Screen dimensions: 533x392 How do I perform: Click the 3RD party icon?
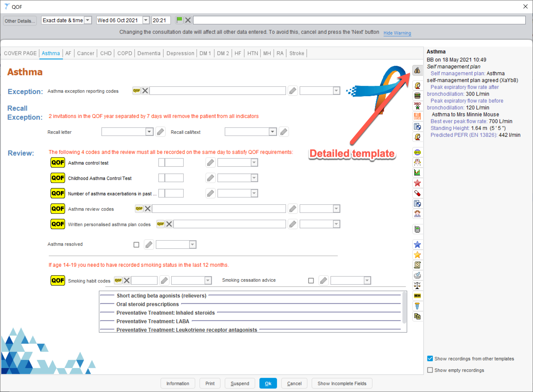[x=418, y=106]
